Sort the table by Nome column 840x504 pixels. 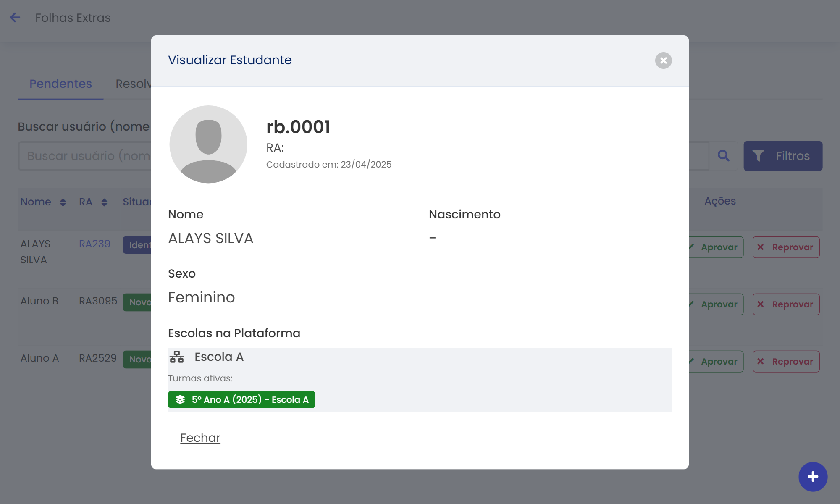63,202
